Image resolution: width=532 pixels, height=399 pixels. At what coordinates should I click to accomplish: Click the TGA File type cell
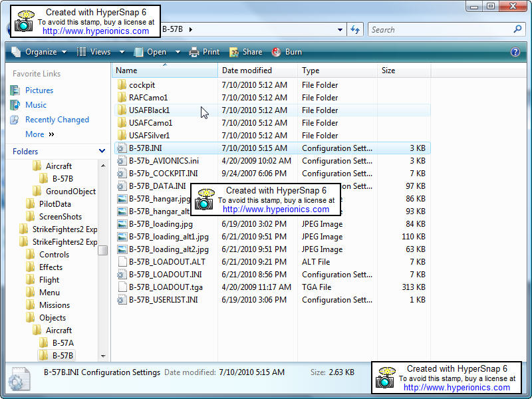317,287
